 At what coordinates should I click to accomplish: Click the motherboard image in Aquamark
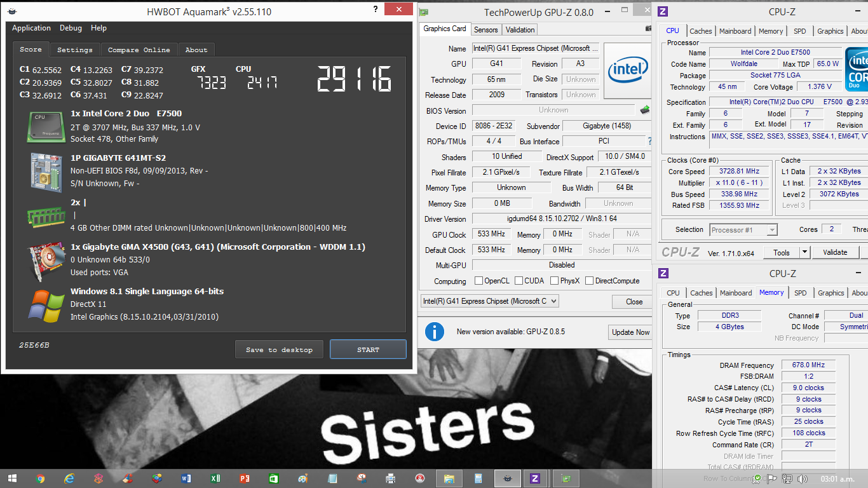pyautogui.click(x=45, y=172)
